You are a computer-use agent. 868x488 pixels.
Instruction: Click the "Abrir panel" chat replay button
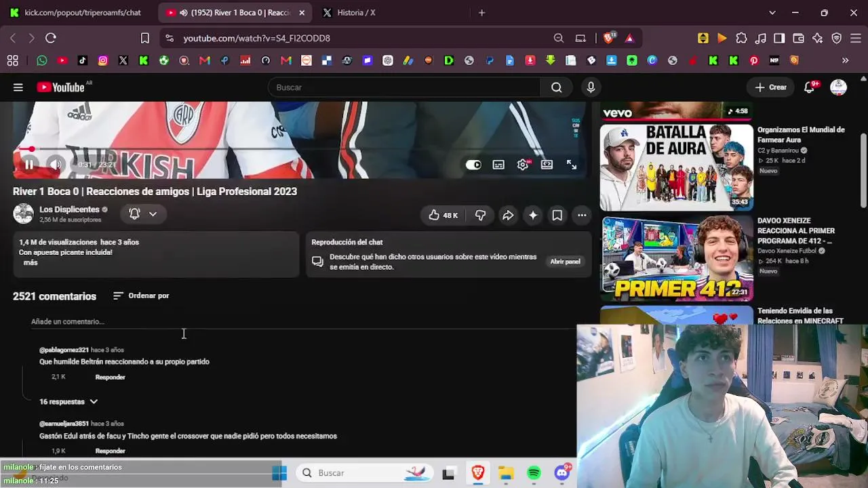coord(565,262)
